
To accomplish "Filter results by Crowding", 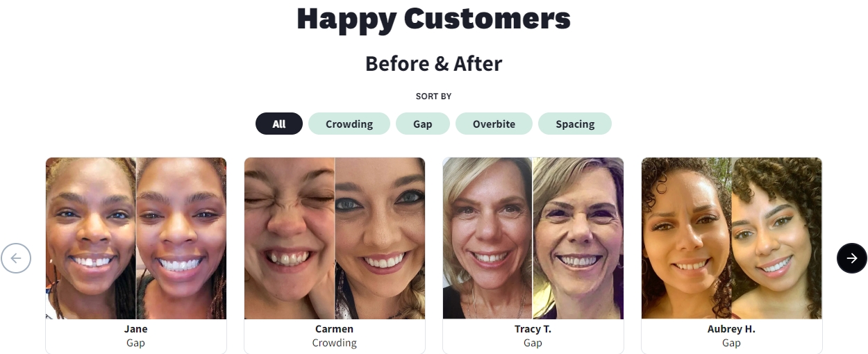I will pyautogui.click(x=349, y=124).
